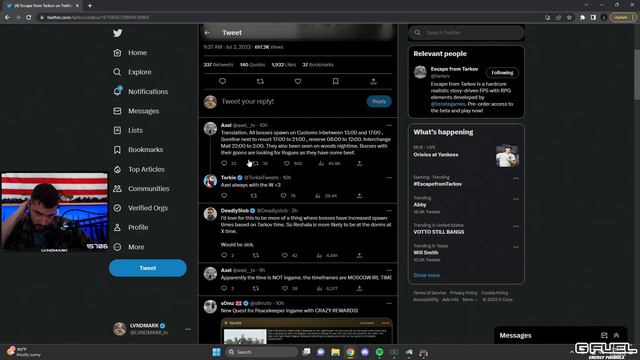Open more options on DeadlySlob's tweet
Screen dimensions: 640x360
389,211
